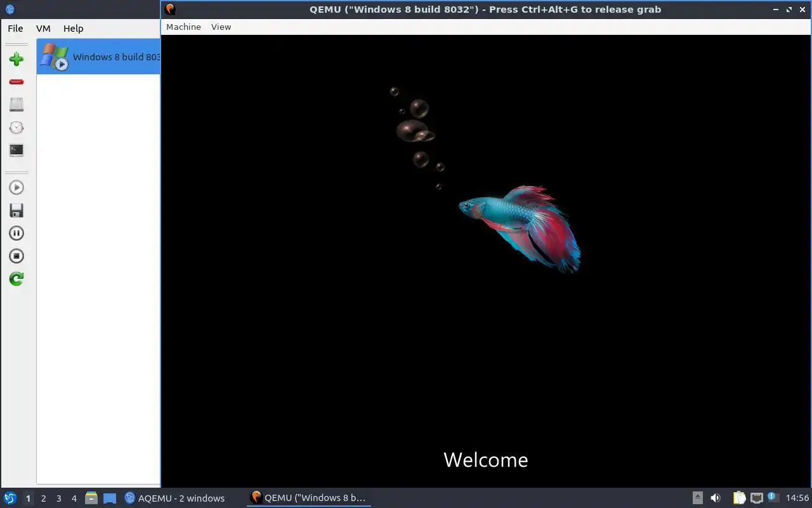Screen dimensions: 812x508
Task: Launch the file manager from the panel
Action: 91,498
